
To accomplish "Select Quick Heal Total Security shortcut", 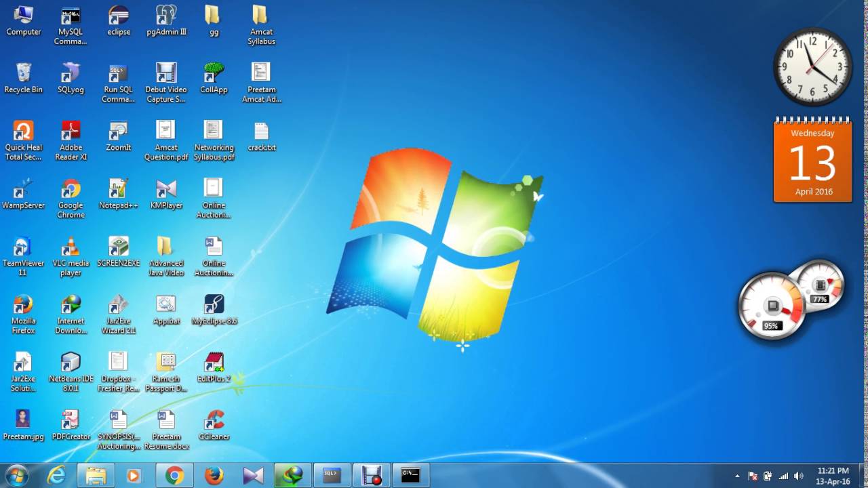I will pyautogui.click(x=23, y=141).
